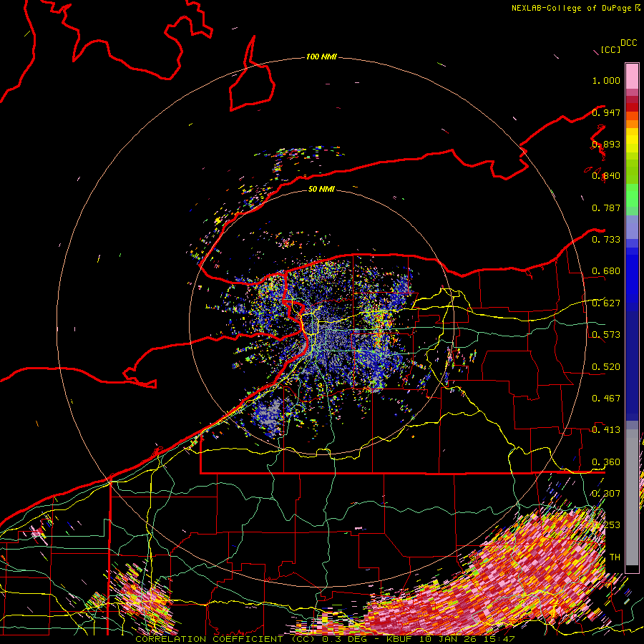The image size is (644, 644).
Task: Click the 0.520 scale value
Action: (x=606, y=367)
